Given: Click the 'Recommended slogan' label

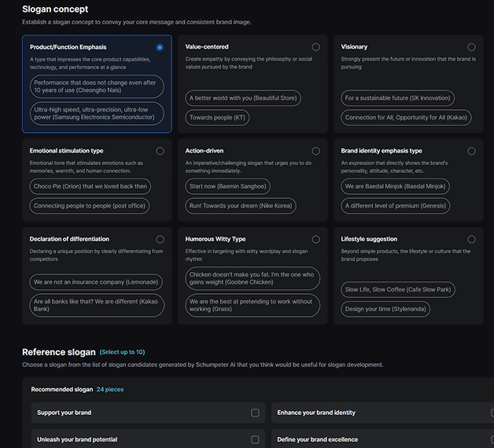Looking at the screenshot, I should [x=62, y=389].
